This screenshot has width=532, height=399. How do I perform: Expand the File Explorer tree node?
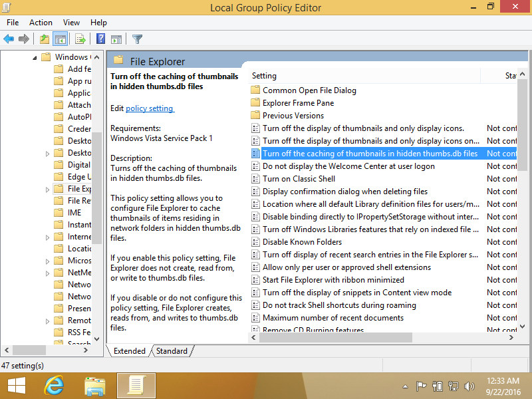(x=47, y=190)
